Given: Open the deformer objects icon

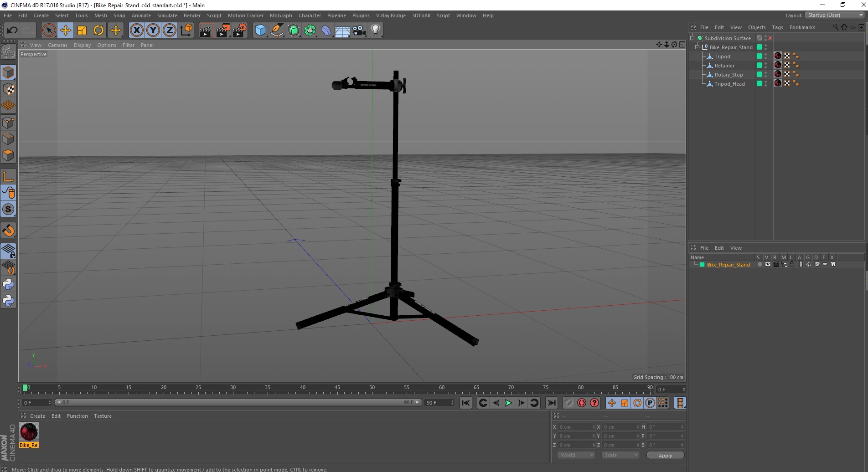Looking at the screenshot, I should coord(326,31).
